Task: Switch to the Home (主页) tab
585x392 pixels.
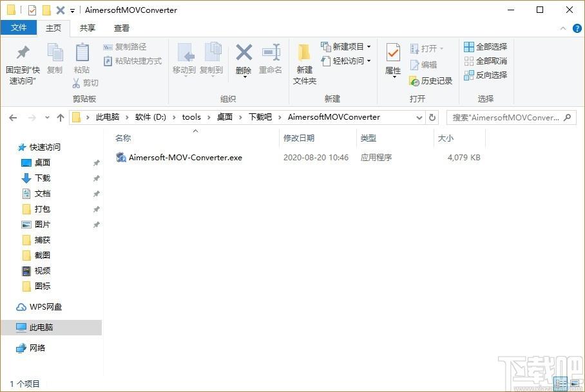Action: pyautogui.click(x=53, y=28)
